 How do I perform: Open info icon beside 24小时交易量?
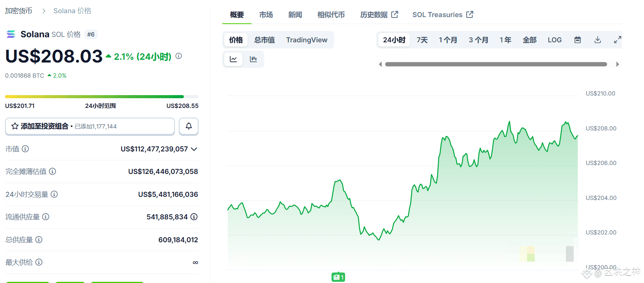(x=54, y=194)
